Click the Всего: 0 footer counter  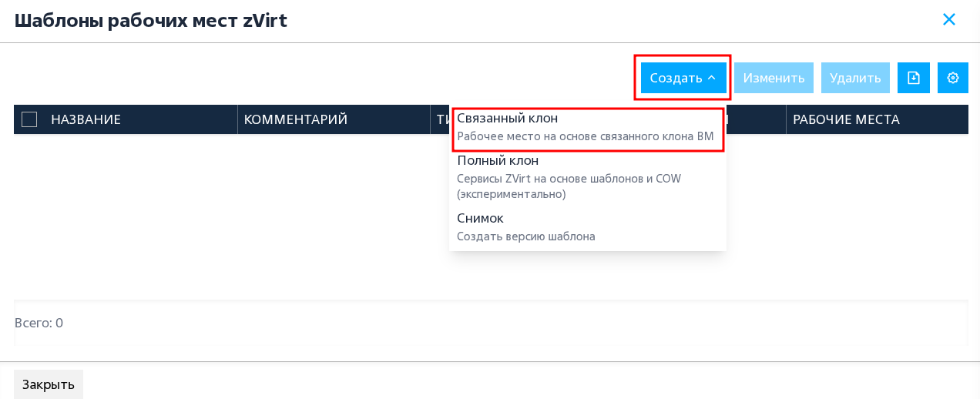39,323
